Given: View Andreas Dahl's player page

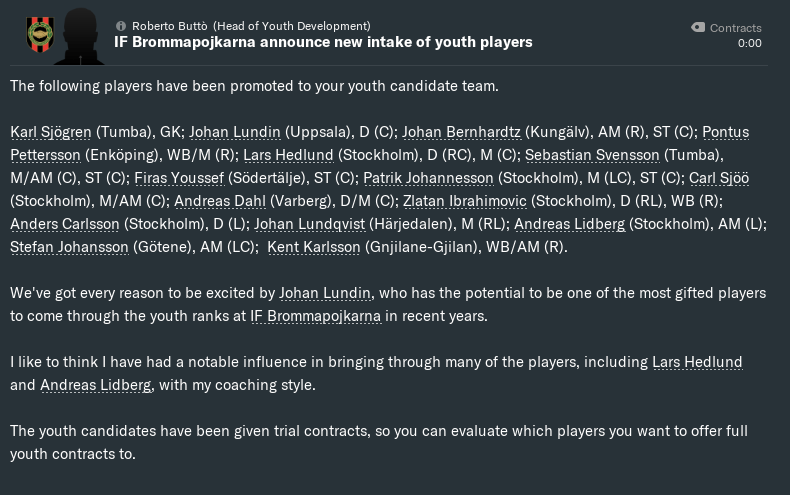Looking at the screenshot, I should (x=218, y=201).
